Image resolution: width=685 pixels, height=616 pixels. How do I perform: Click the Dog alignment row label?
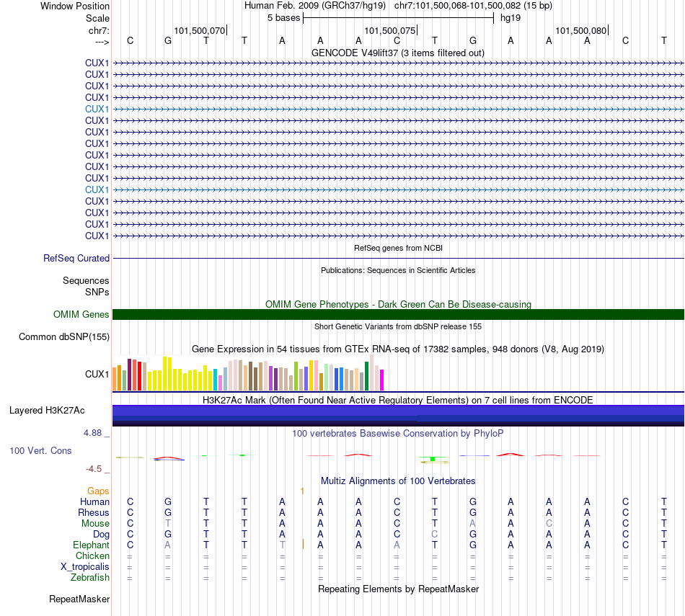click(102, 535)
